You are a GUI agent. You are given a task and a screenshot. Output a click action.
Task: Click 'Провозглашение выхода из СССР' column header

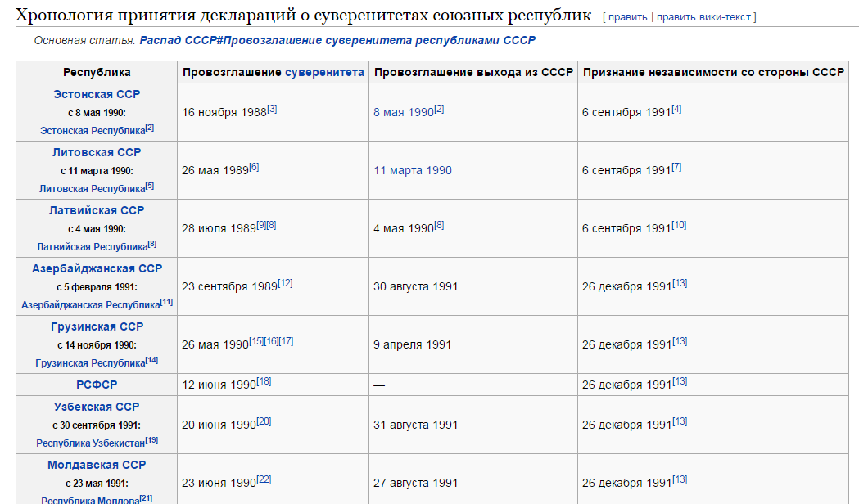(x=473, y=72)
